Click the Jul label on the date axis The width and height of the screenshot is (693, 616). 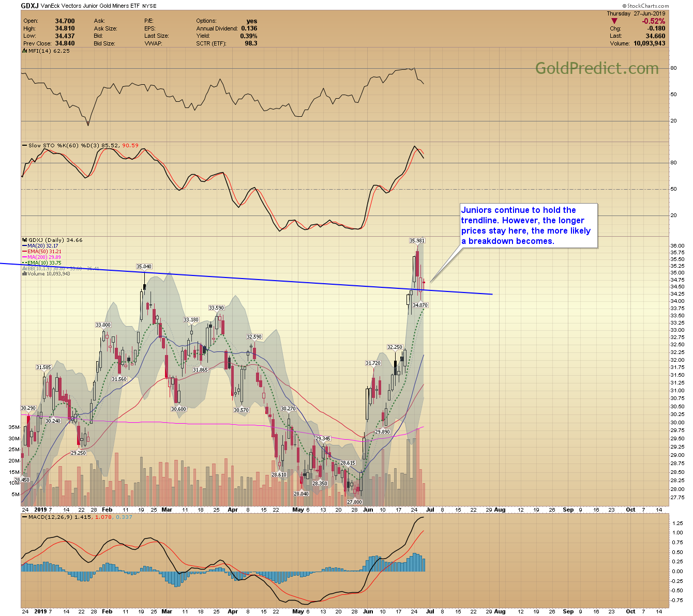click(x=430, y=510)
